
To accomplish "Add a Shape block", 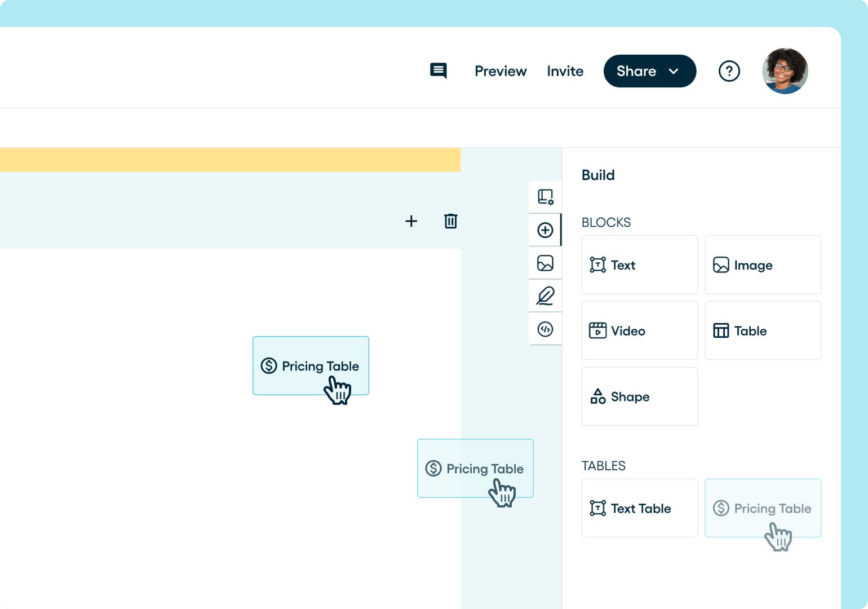I will coord(639,396).
